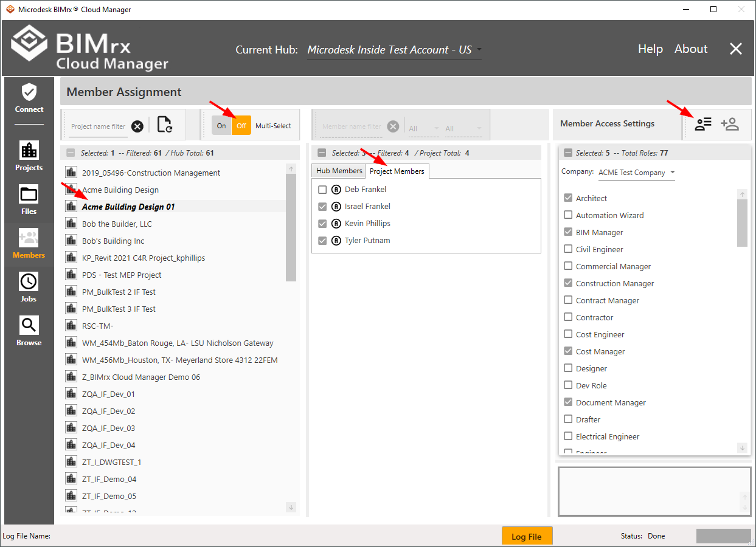Image resolution: width=756 pixels, height=547 pixels.
Task: Click the BIMrx Cloud Manager logo
Action: click(89, 49)
